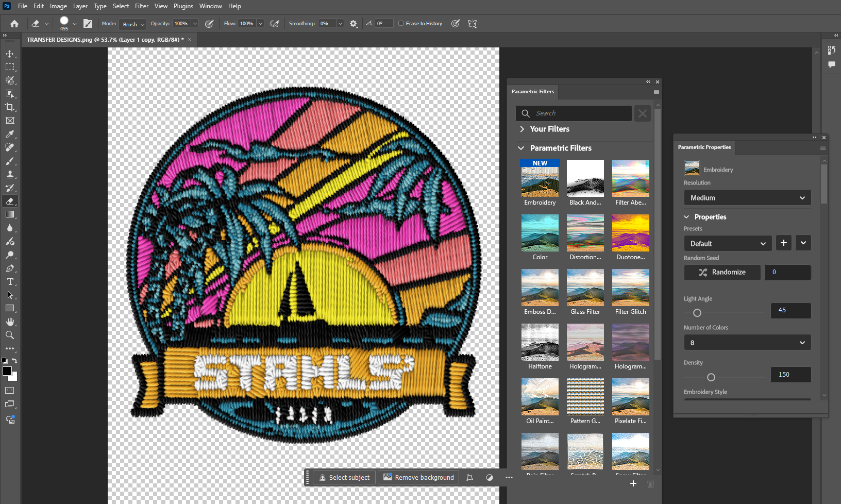Screen dimensions: 841x504
Task: Select the Rectangular Marquee tool
Action: [x=10, y=67]
